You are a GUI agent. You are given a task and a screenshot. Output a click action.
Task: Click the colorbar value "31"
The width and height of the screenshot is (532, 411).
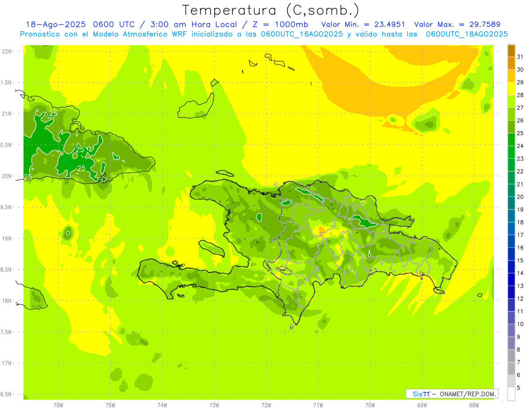[520, 57]
